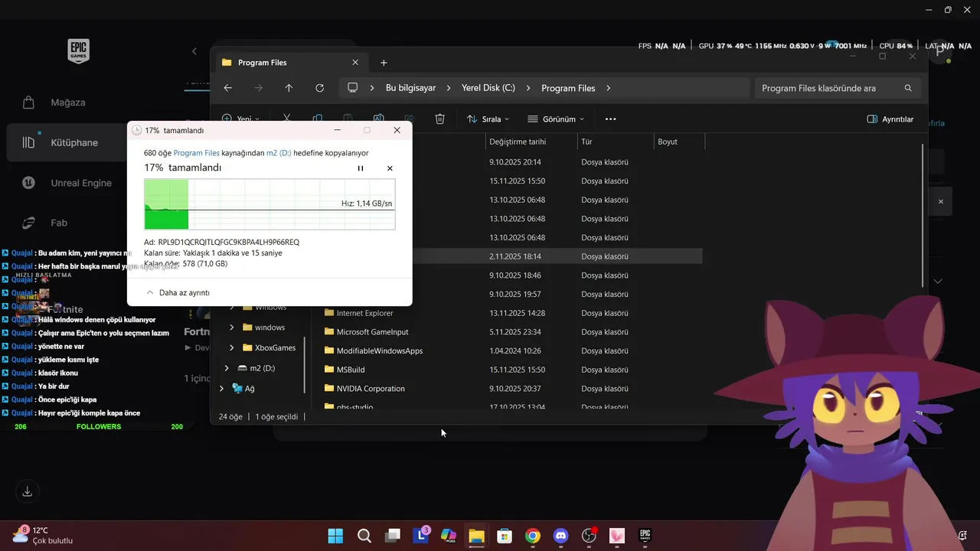The width and height of the screenshot is (980, 551).
Task: Select 'Yerel Disk (C:)' breadcrumb
Action: [488, 88]
